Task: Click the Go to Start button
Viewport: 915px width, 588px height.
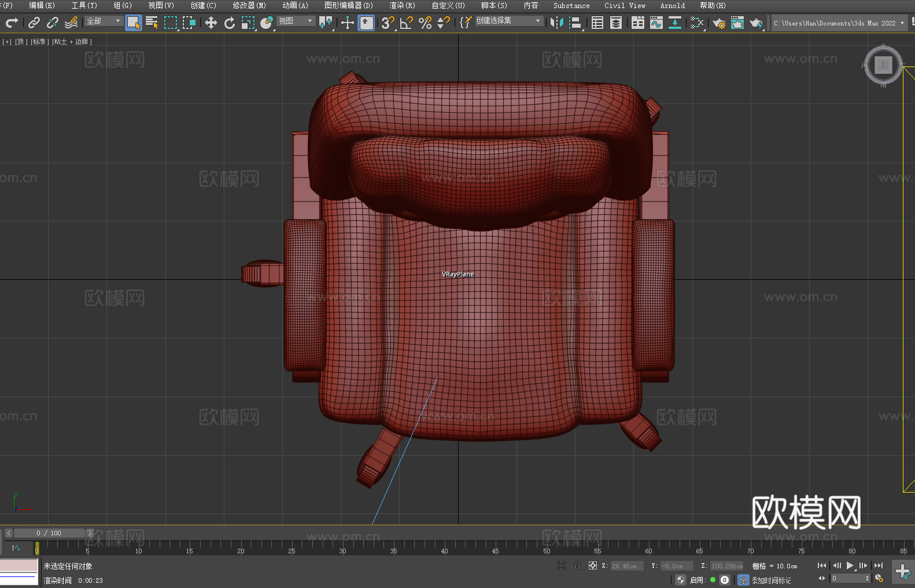Action: click(x=821, y=565)
